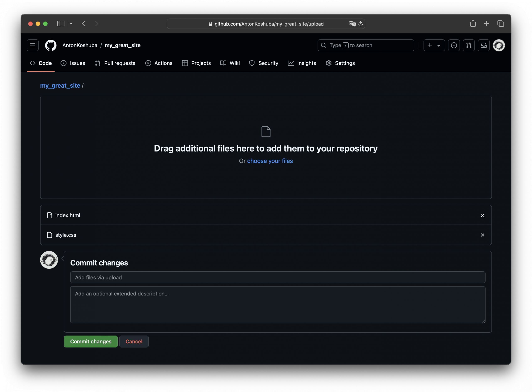Open the notifications inbox icon
532x392 pixels.
point(484,45)
